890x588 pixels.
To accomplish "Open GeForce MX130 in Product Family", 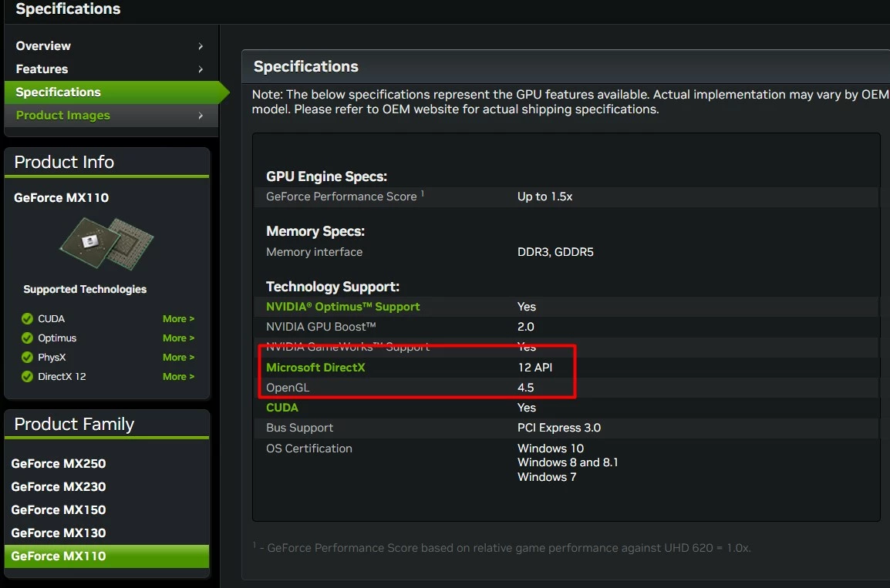I will (59, 533).
